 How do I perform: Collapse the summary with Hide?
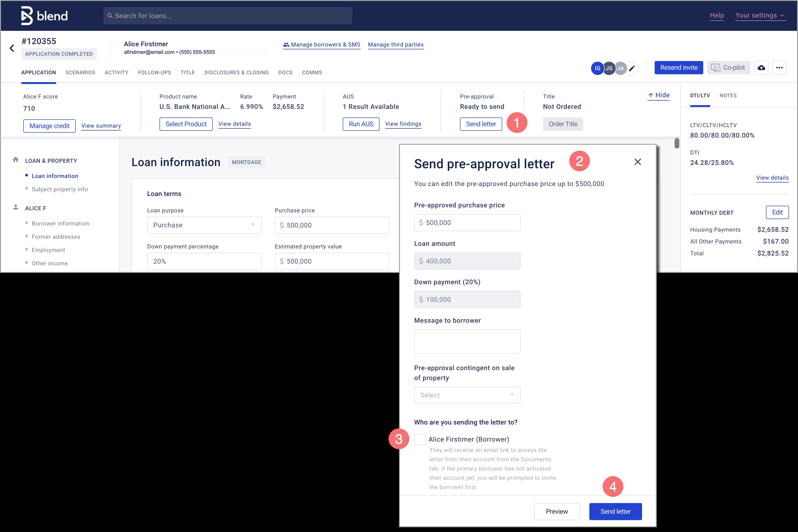click(659, 95)
